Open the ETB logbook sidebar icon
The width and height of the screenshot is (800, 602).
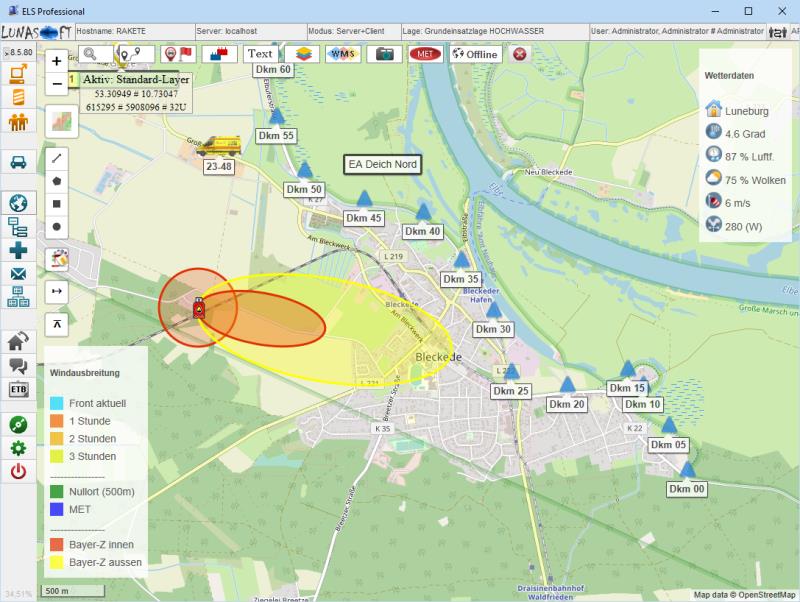pos(18,390)
